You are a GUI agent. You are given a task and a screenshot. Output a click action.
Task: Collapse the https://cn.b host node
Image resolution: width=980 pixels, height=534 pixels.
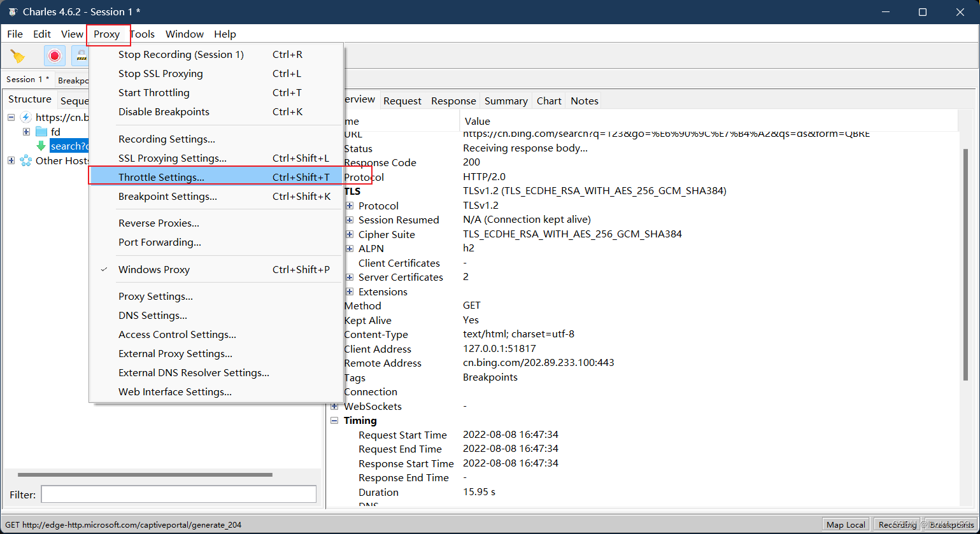[x=11, y=117]
